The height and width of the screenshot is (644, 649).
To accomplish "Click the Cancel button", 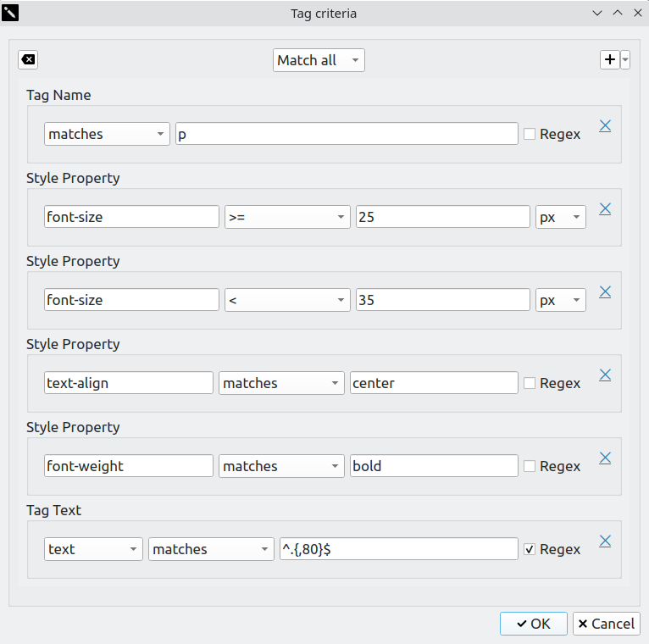I will 606,624.
